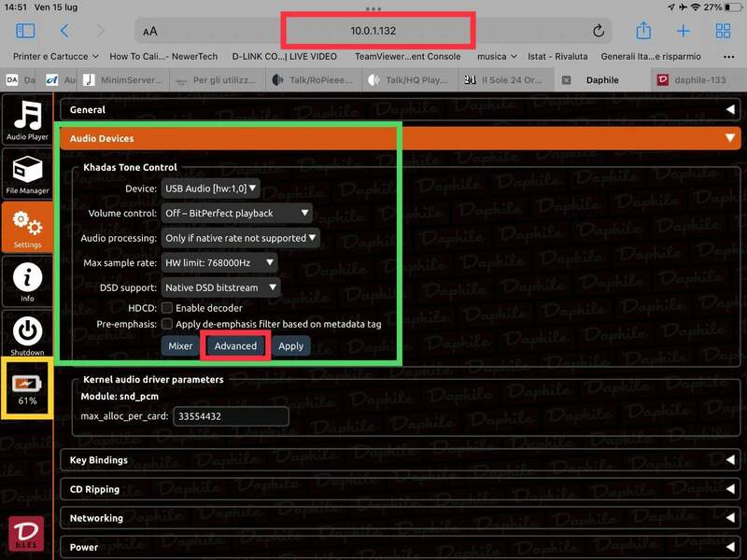This screenshot has height=560, width=747.
Task: Click the max_alloc_per_card input field
Action: [x=231, y=416]
